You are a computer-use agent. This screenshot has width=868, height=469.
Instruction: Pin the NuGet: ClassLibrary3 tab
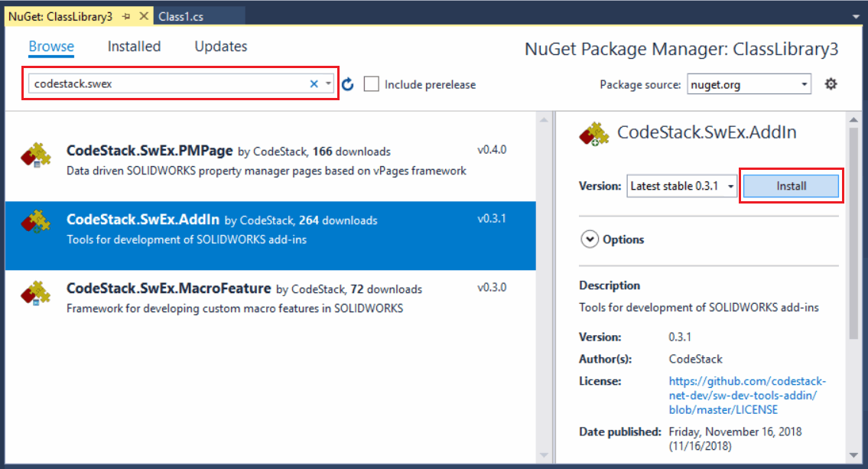[x=126, y=17]
